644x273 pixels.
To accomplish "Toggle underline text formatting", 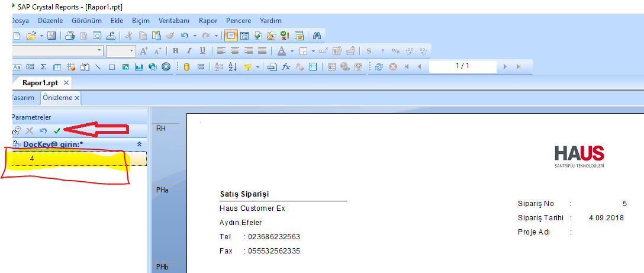I will pos(203,51).
